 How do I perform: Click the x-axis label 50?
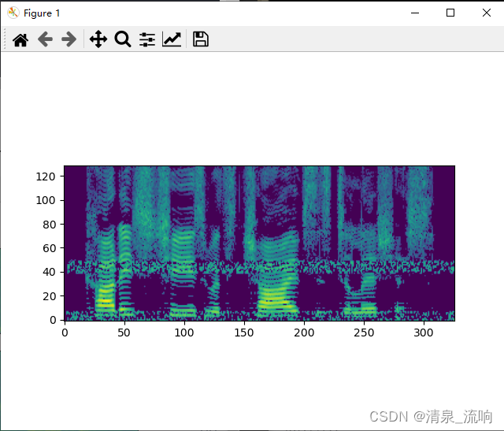coord(124,333)
